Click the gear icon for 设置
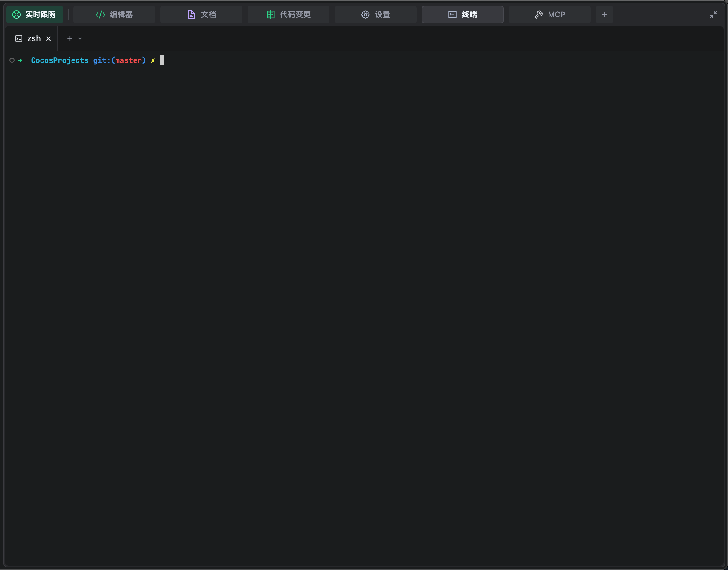 [365, 14]
